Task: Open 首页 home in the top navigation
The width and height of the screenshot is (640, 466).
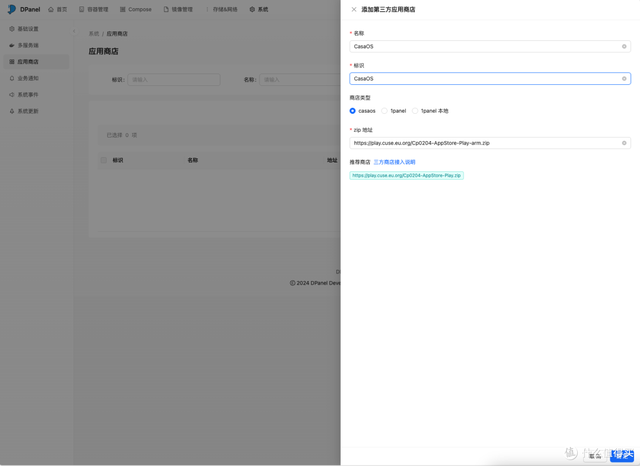Action: pyautogui.click(x=58, y=9)
